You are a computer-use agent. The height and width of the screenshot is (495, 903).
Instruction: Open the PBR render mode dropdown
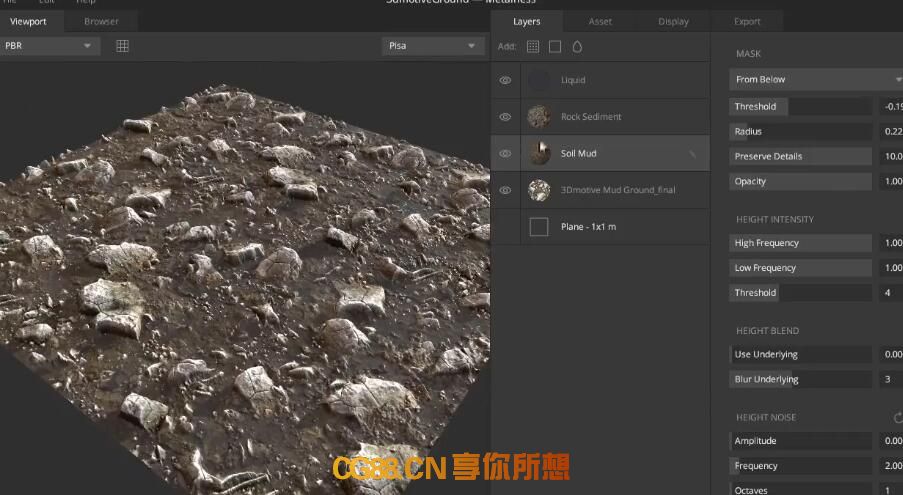point(50,45)
